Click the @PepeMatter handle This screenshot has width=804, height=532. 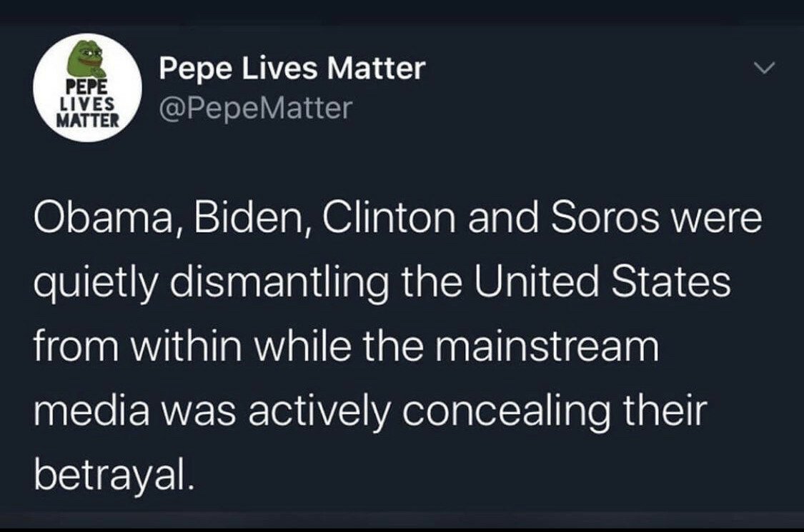coord(256,108)
